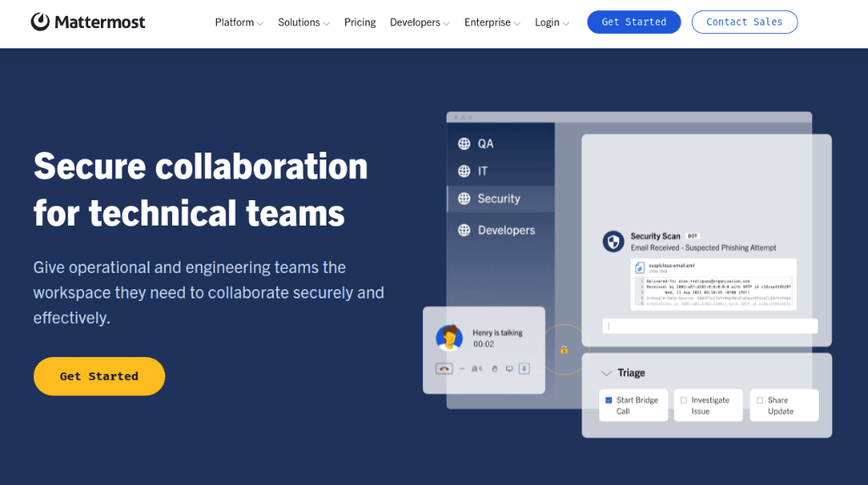Click the blue Get Started header button
The width and height of the screenshot is (868, 485).
click(x=634, y=22)
